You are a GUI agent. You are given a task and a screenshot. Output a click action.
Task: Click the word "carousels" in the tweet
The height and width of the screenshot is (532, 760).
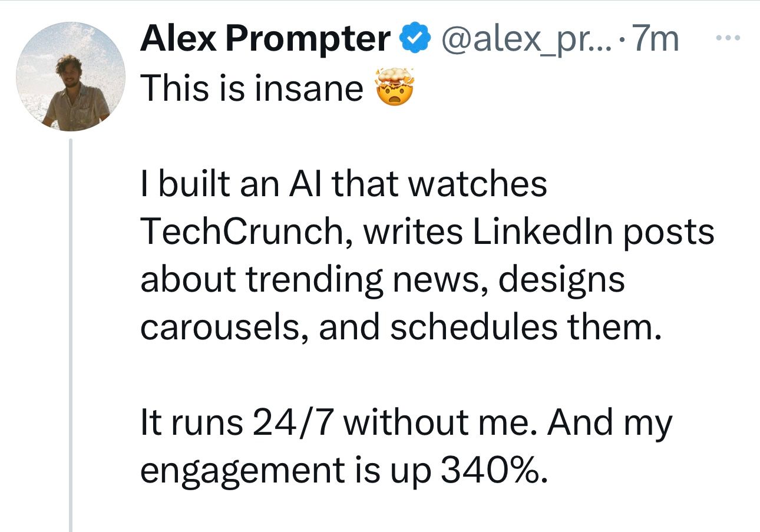click(x=223, y=328)
